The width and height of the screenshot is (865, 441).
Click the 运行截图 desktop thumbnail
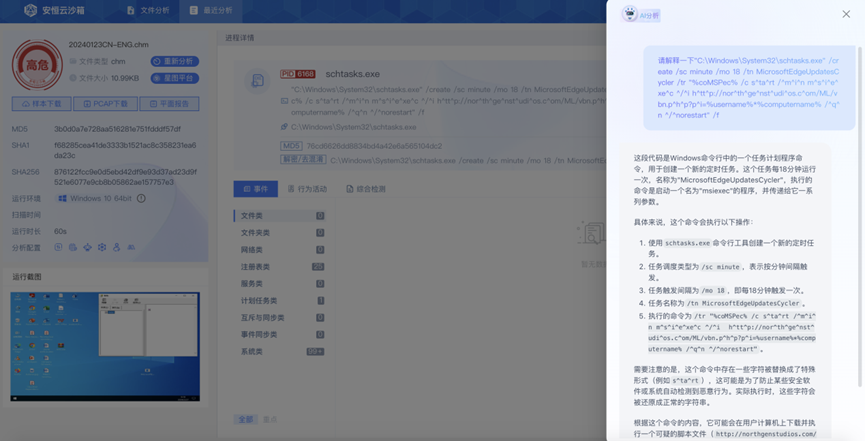[x=105, y=345]
